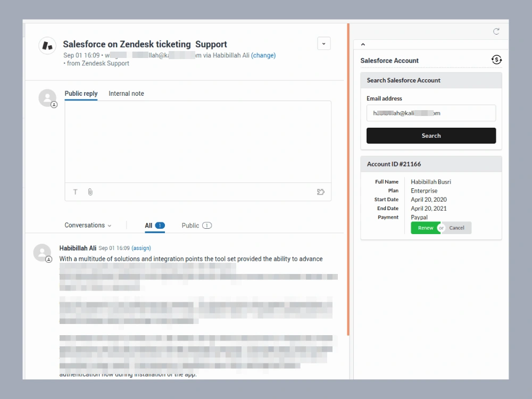Switch to the Internal note tab

tap(126, 93)
